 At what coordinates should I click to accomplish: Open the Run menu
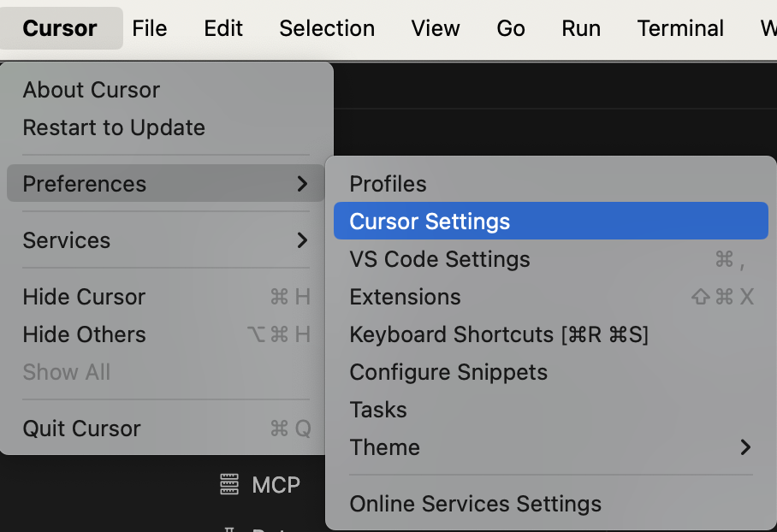581,28
